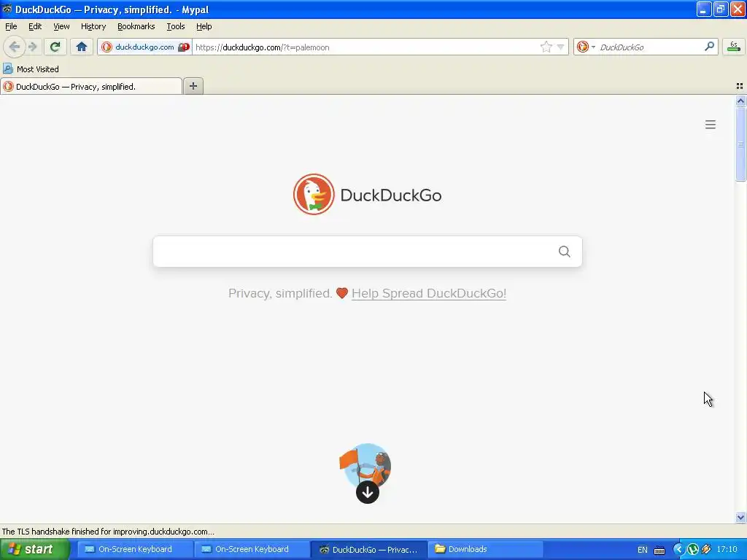Open the Bookmarks menu
The height and width of the screenshot is (560, 747).
click(x=136, y=26)
